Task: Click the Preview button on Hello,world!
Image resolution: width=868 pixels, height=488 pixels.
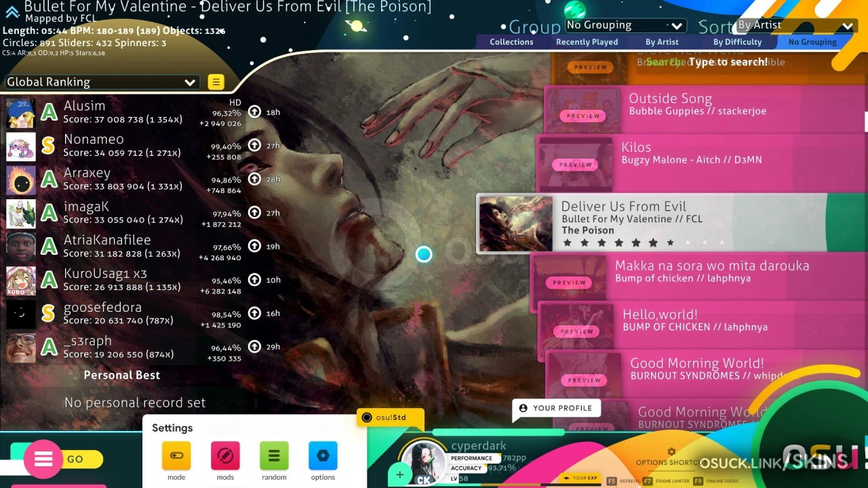Action: [577, 331]
